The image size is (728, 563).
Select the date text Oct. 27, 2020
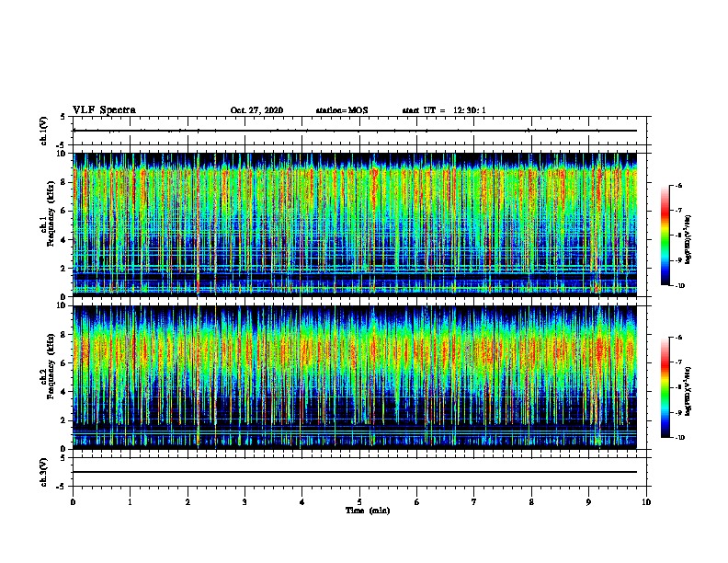coord(256,110)
